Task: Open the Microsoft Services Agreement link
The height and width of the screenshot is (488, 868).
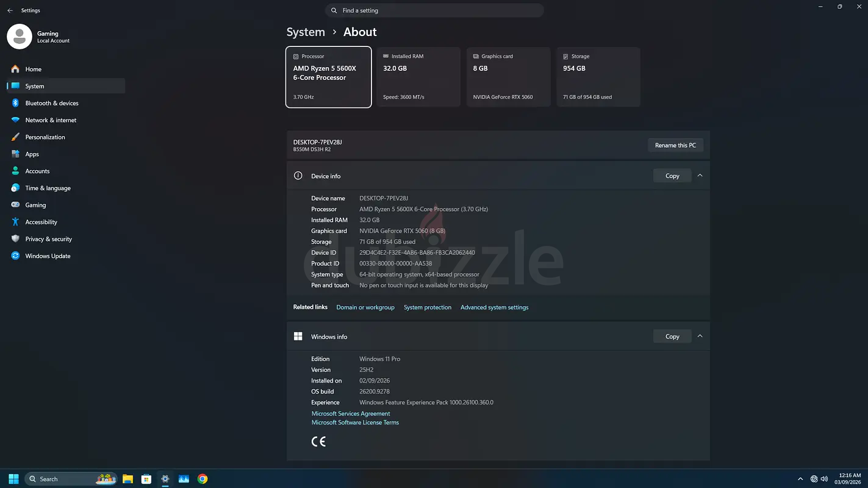Action: pyautogui.click(x=351, y=414)
